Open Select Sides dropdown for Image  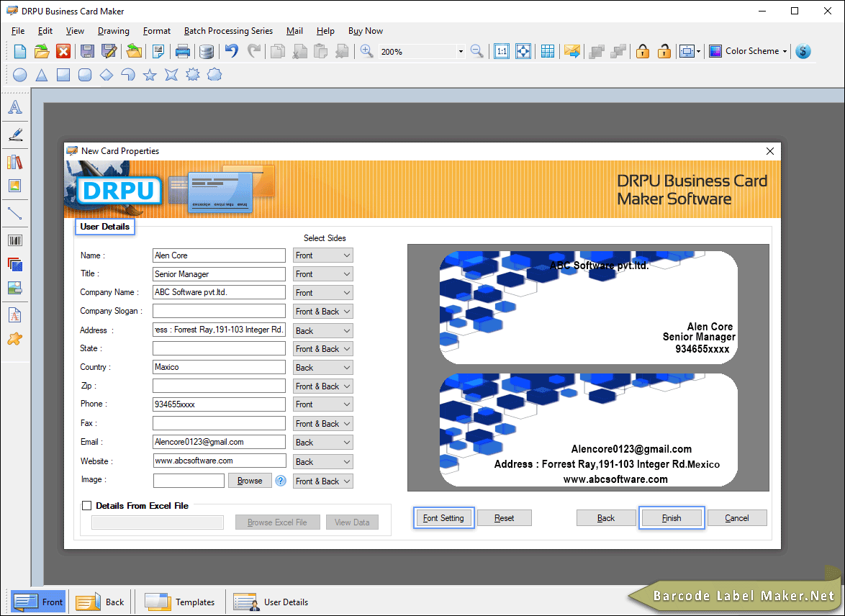pyautogui.click(x=322, y=481)
